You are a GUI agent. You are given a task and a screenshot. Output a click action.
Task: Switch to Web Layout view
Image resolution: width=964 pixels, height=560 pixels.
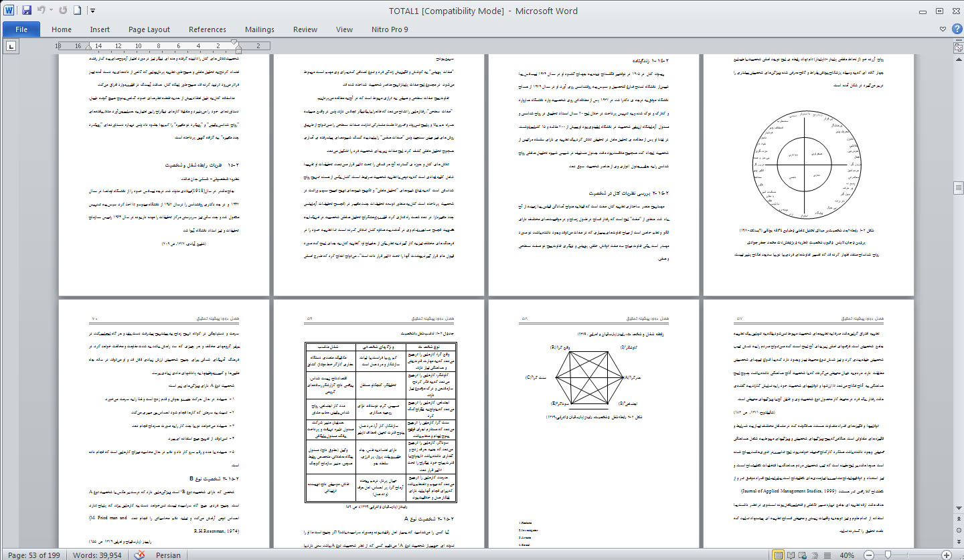pyautogui.click(x=804, y=555)
